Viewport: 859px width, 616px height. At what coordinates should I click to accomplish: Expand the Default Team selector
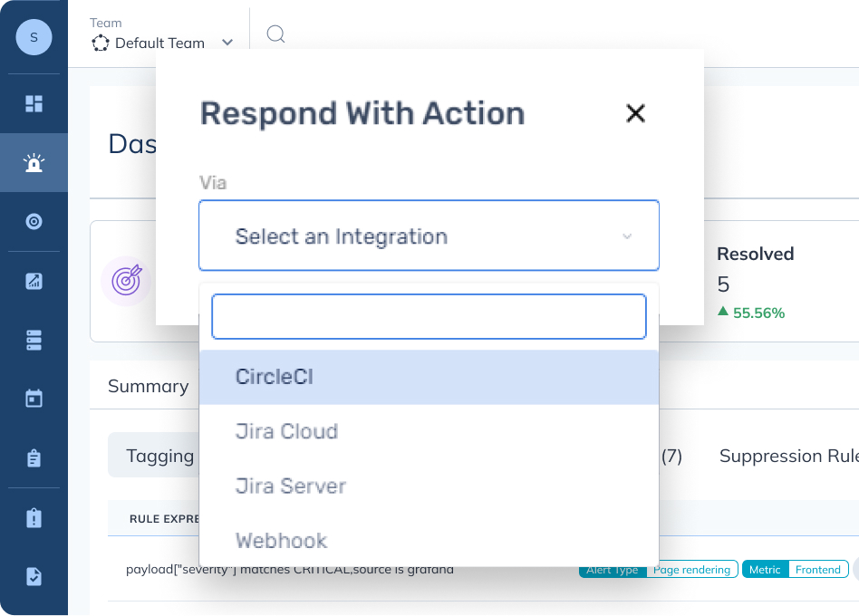163,43
